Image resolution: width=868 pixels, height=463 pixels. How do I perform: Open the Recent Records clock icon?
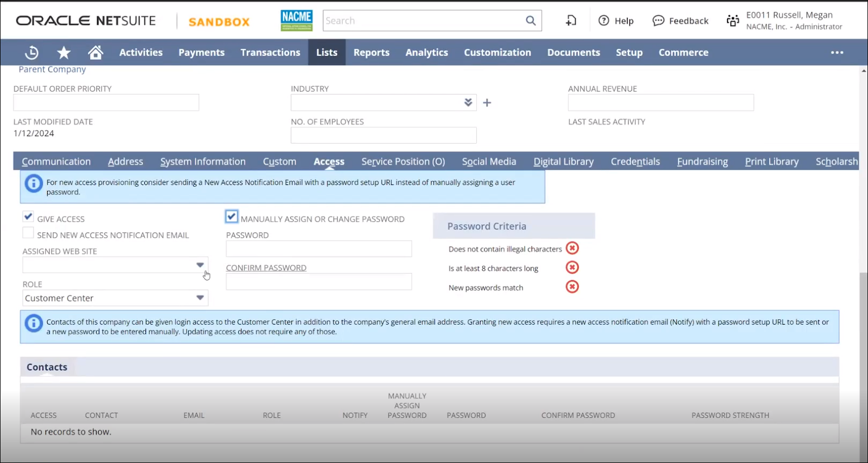pos(32,53)
